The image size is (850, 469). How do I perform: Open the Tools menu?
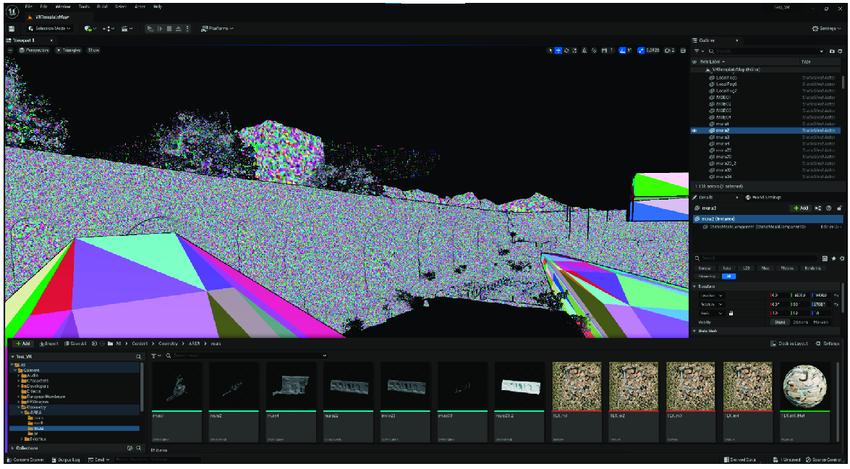(83, 7)
